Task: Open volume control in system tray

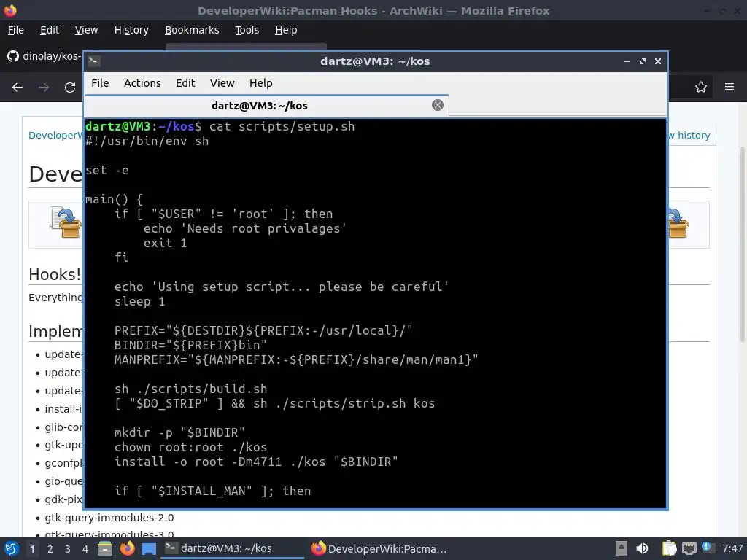Action: pos(642,548)
